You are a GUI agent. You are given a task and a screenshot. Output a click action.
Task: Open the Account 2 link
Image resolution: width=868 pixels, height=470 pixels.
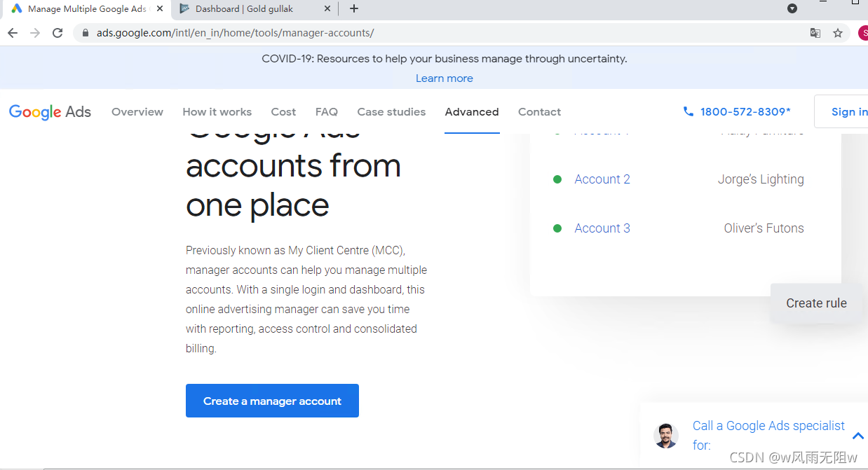[x=602, y=179]
